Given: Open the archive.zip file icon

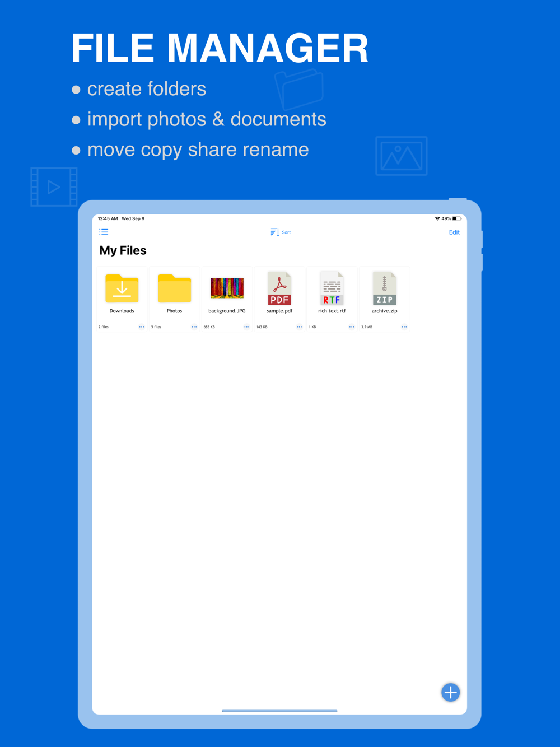Looking at the screenshot, I should 385,288.
